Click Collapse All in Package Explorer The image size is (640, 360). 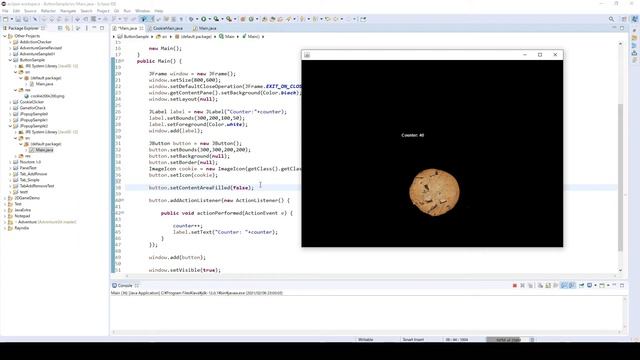point(60,28)
